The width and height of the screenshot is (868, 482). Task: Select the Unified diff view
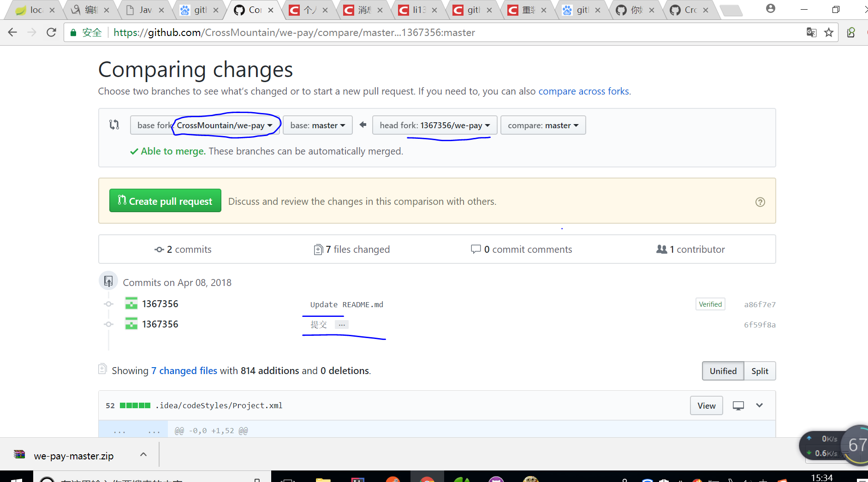click(x=723, y=371)
